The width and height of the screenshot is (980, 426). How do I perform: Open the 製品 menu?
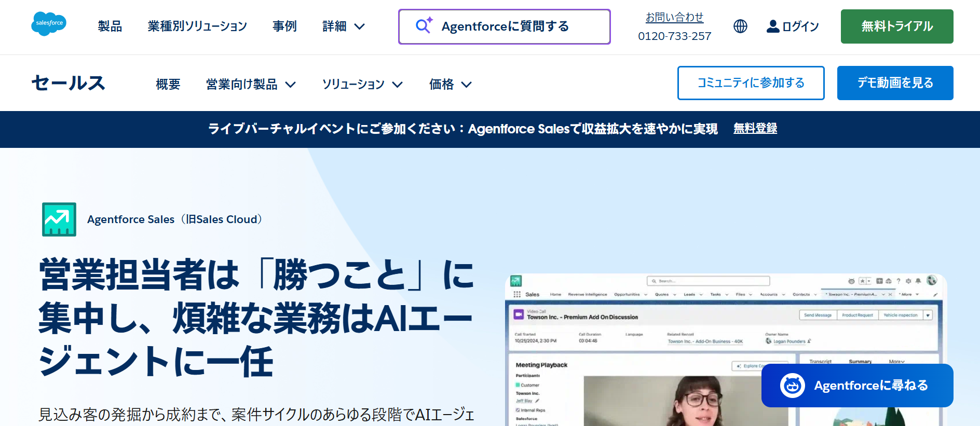click(x=110, y=26)
